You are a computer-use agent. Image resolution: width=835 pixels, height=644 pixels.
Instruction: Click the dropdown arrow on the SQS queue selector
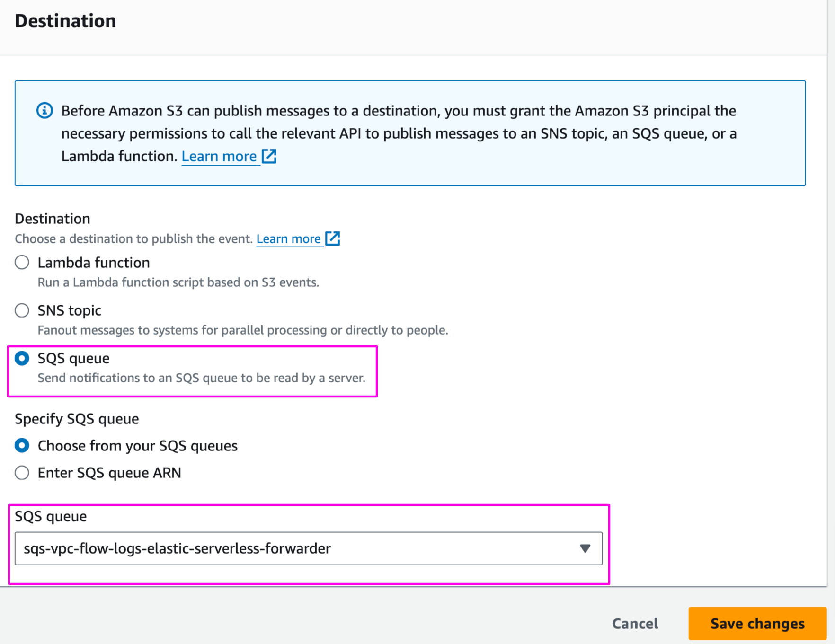[585, 548]
